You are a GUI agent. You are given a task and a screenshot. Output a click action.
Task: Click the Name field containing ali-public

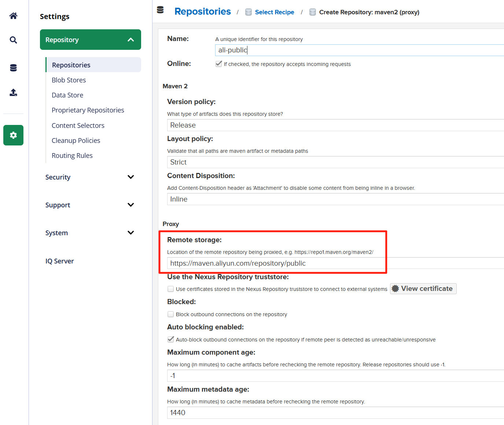359,50
